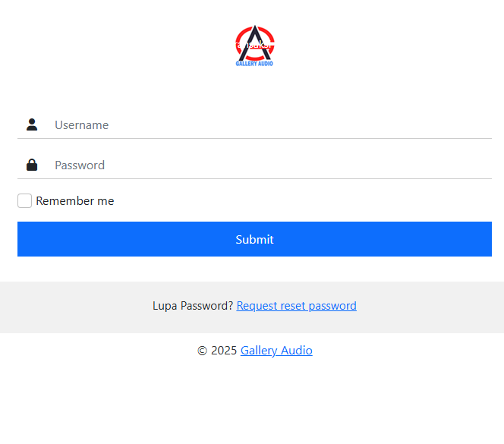Click the padlock icon beside Password
The width and height of the screenshot is (504, 444).
point(32,165)
